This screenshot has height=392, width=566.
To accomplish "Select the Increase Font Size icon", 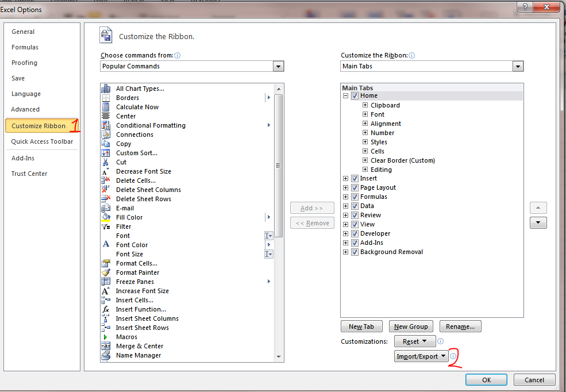I will click(105, 291).
